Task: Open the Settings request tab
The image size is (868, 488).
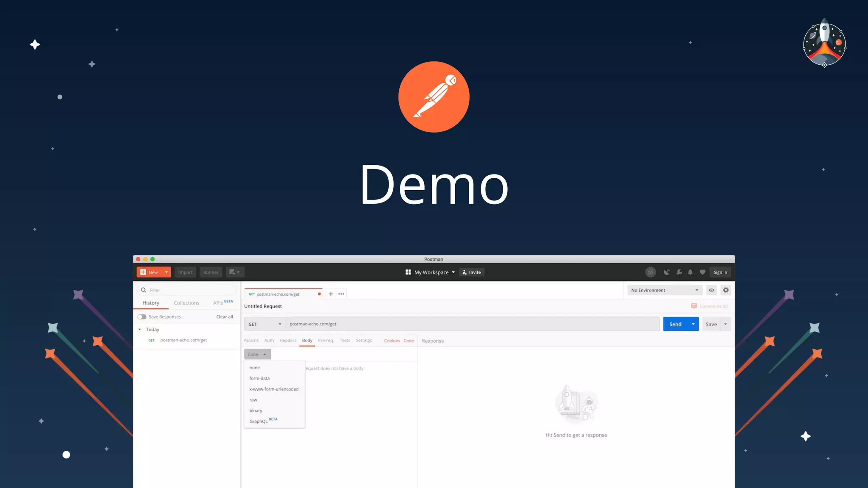Action: click(364, 341)
